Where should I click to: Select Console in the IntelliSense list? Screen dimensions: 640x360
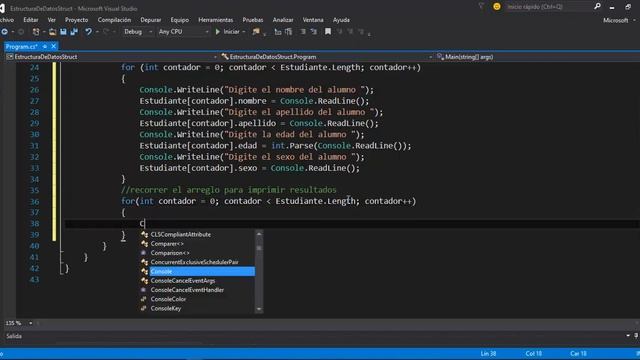[202, 271]
